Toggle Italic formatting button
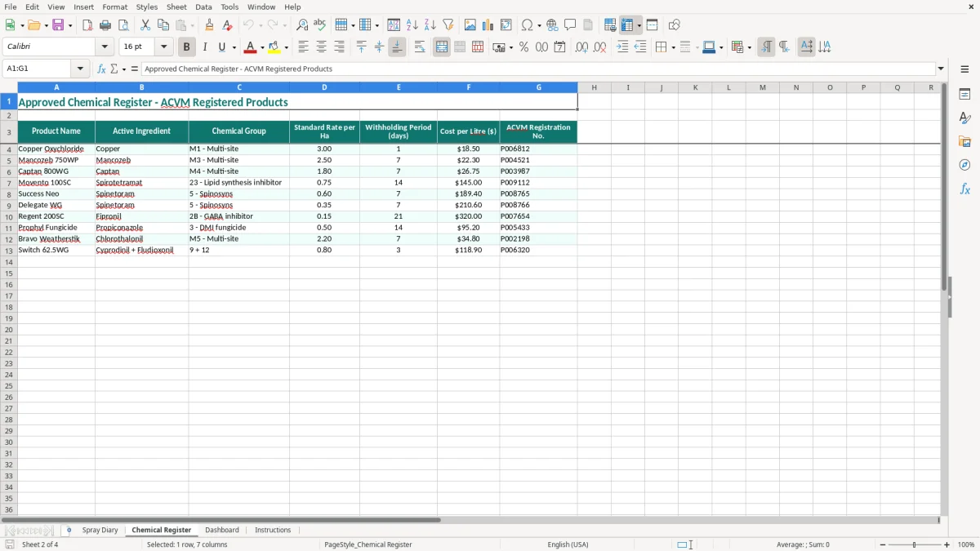This screenshot has height=551, width=980. [x=204, y=47]
